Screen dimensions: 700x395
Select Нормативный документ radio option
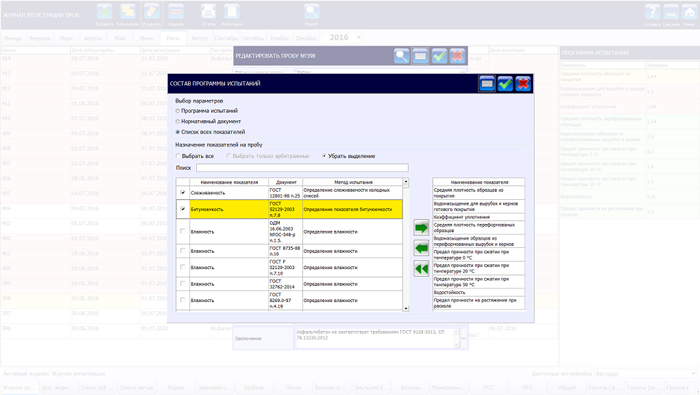pyautogui.click(x=178, y=121)
